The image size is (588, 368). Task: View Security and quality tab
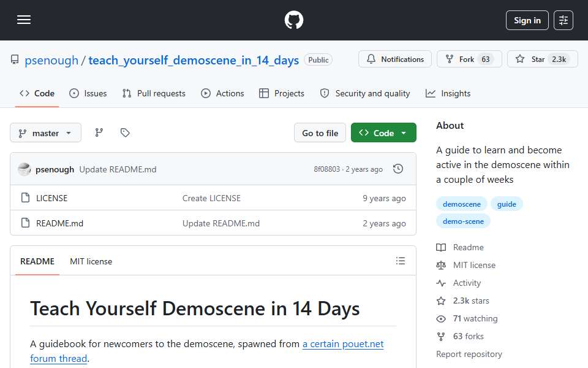[365, 93]
